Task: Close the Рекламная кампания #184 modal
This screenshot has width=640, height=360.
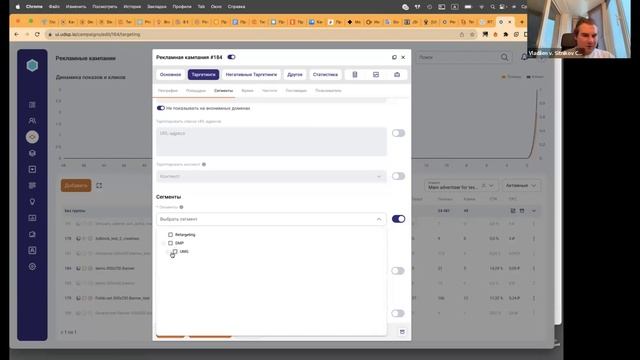Action: (403, 57)
